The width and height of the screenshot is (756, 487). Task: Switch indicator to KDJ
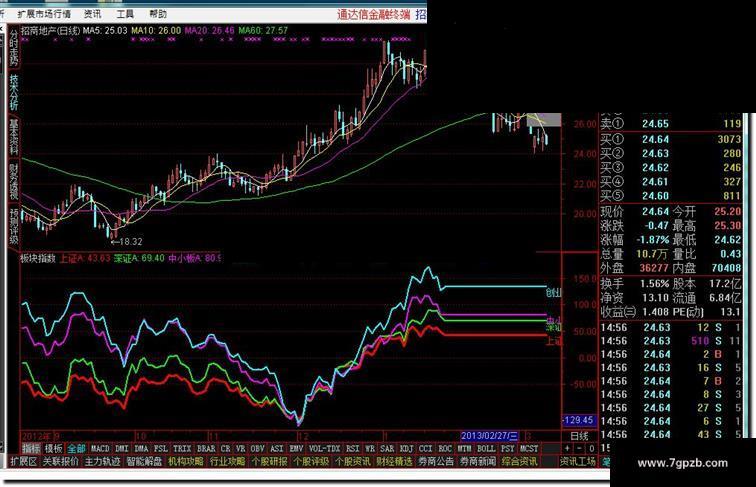[406, 448]
